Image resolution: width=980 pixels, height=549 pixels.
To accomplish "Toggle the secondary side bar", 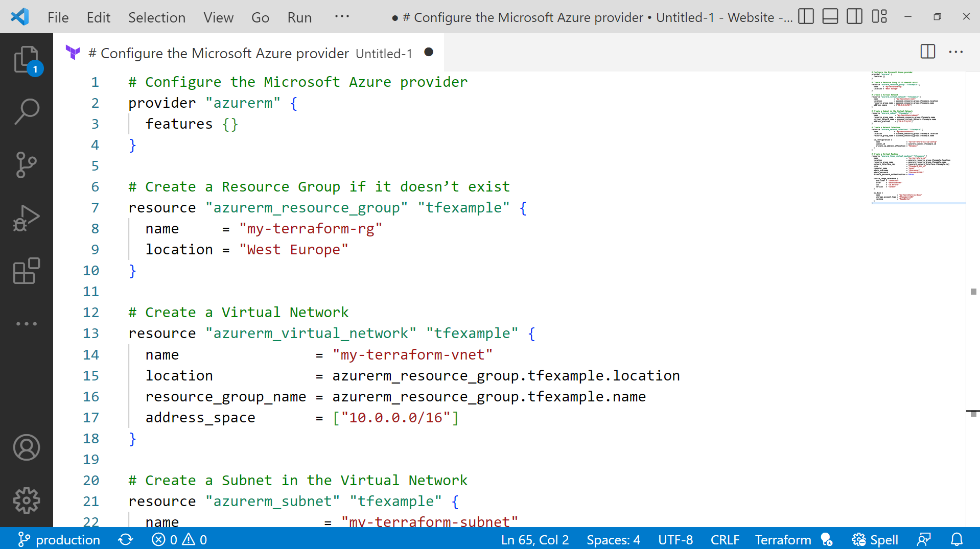I will coord(854,16).
